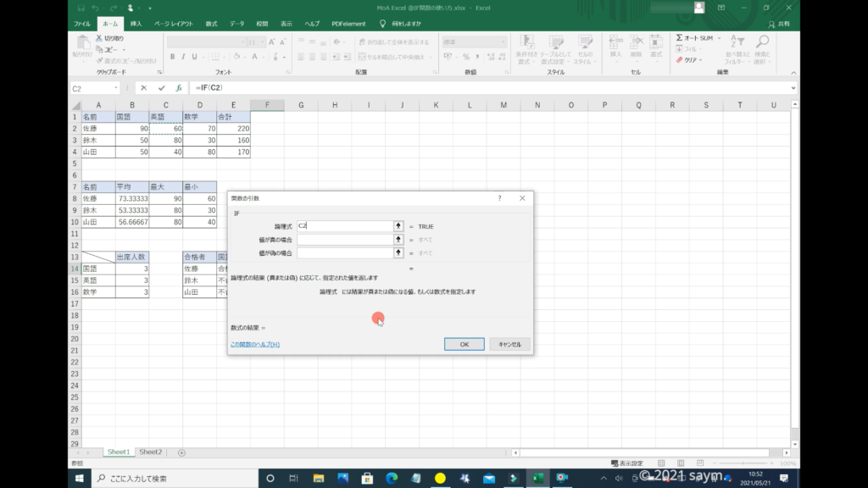
Task: Click the dialog's question mark help icon
Action: 499,198
